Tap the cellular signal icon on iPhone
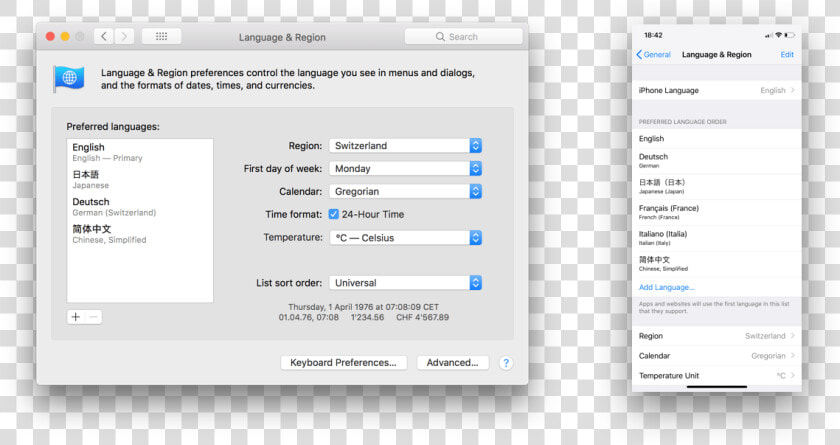 [x=769, y=35]
